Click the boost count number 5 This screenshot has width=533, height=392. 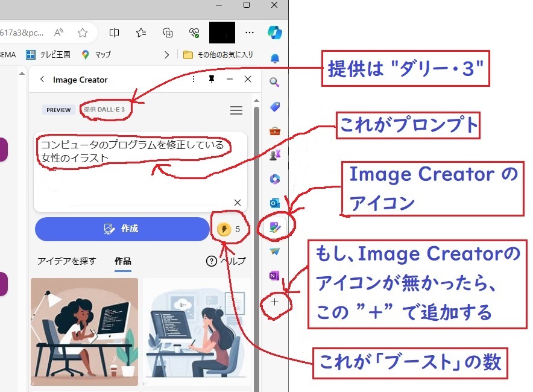click(238, 229)
